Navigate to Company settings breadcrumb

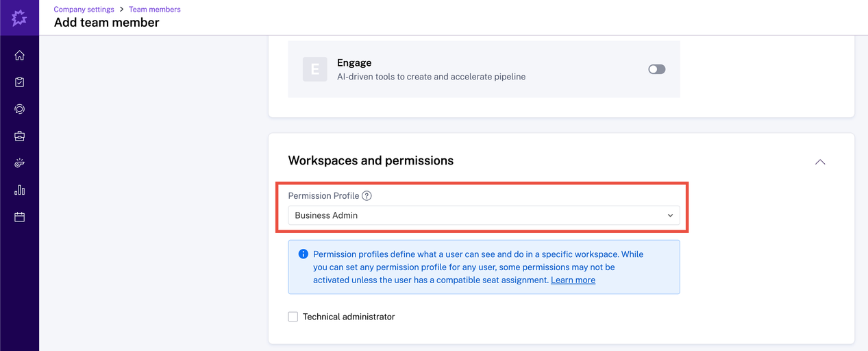click(84, 10)
